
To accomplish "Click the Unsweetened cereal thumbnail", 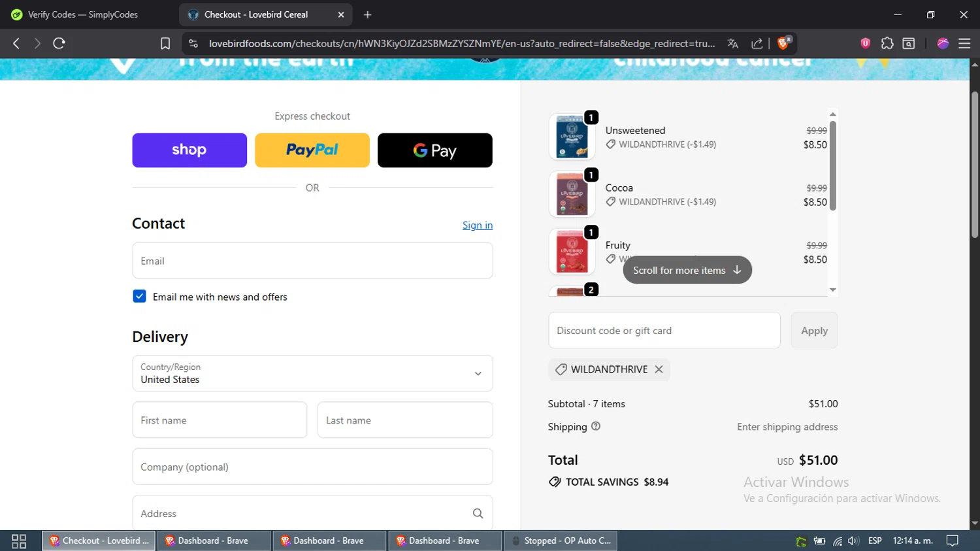I will tap(572, 137).
